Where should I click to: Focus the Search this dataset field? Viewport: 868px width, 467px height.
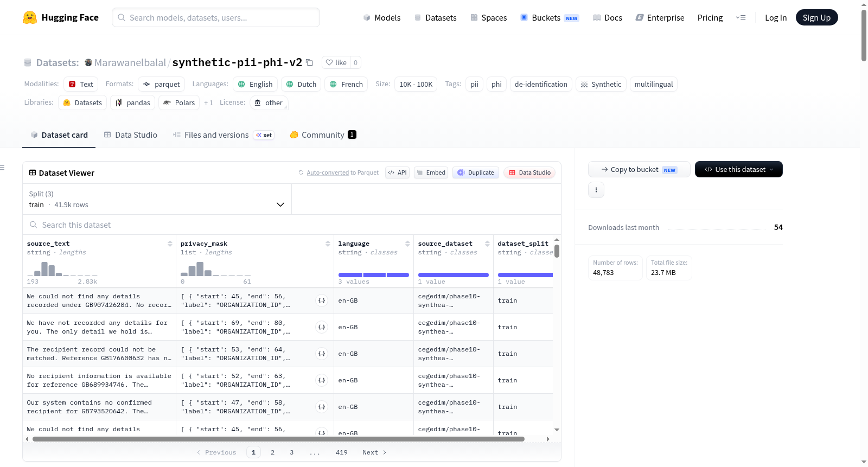(x=292, y=225)
